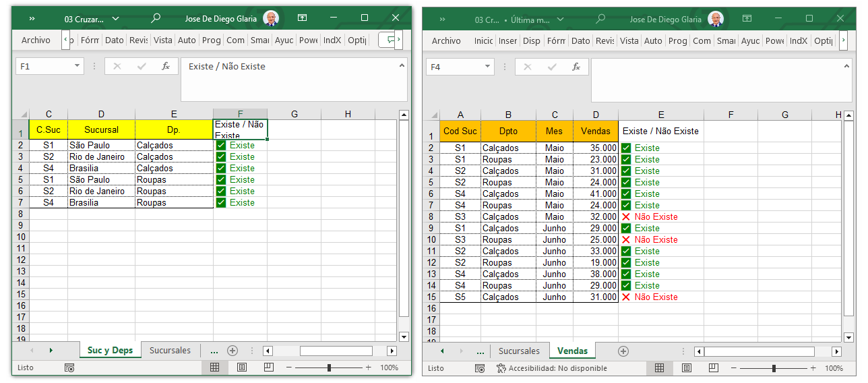Click insert function fx in left window
Viewport: 868px width, 383px height.
166,66
